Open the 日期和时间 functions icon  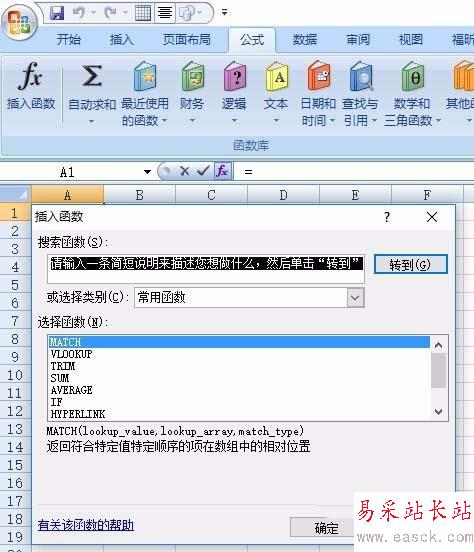pos(319,76)
